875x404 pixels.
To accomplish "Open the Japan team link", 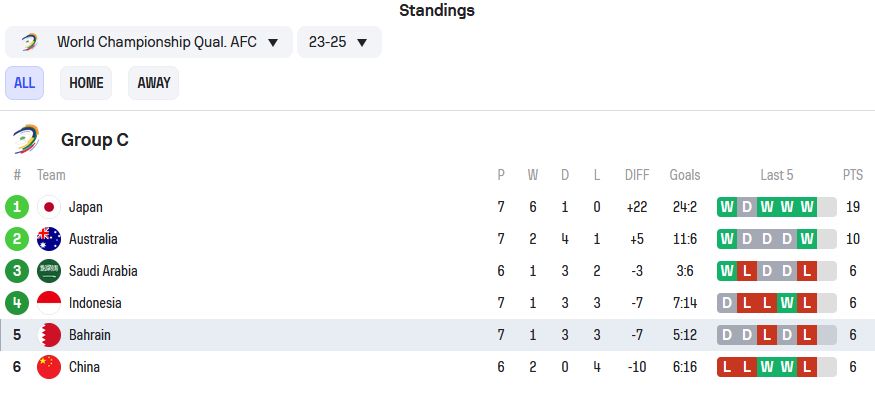I will pyautogui.click(x=86, y=207).
